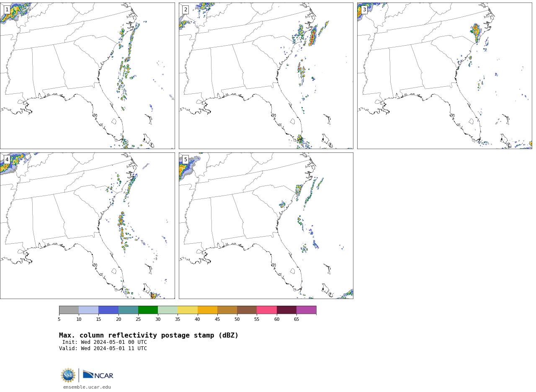Click the dark green 25-30 dBZ swatch
This screenshot has height=392, width=536.
pyautogui.click(x=148, y=310)
